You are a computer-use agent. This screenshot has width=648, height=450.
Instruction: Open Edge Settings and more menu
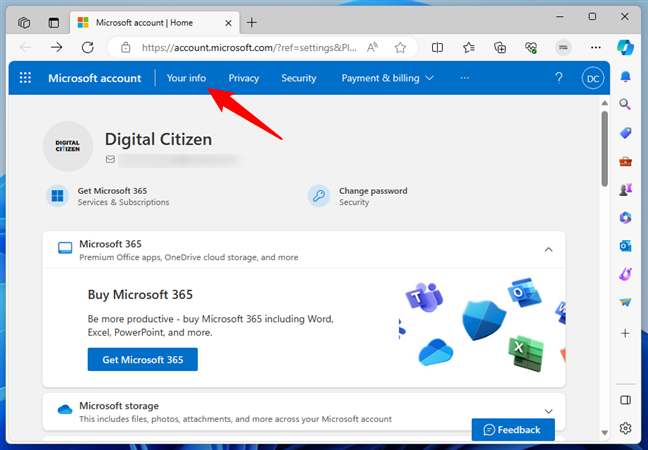tap(596, 48)
